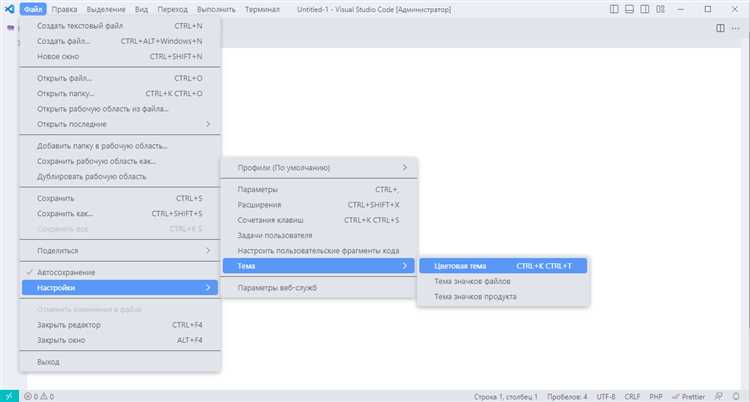Choose Тема значков продукта

[503, 297]
